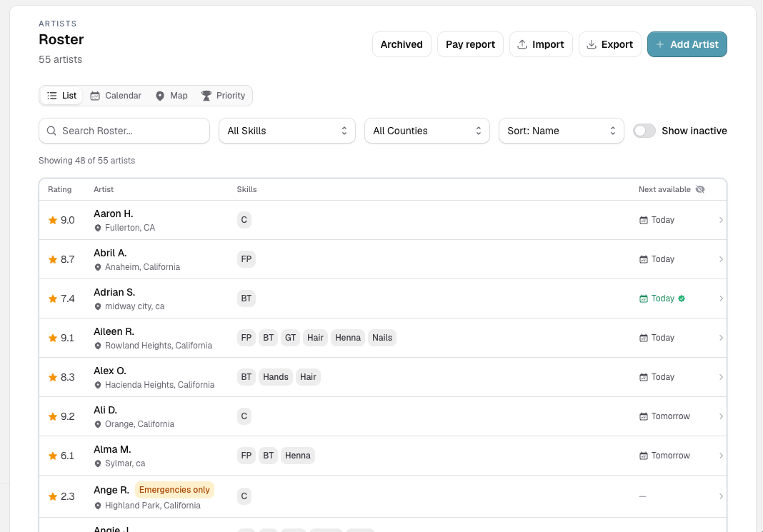Click the Export button
763x532 pixels.
point(609,44)
